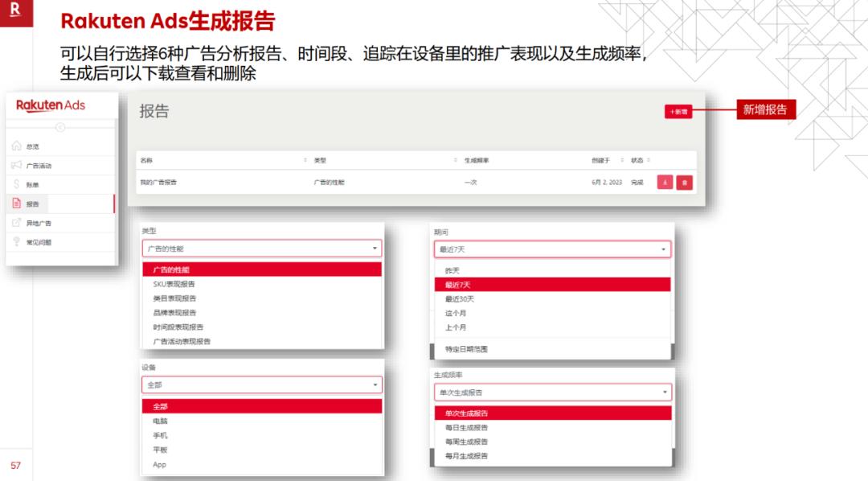Choose SKU表现报告 in the 类型 list
This screenshot has height=481, width=868.
(262, 284)
